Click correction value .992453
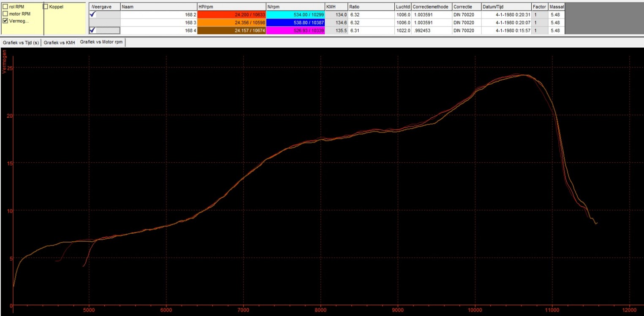 click(x=432, y=30)
